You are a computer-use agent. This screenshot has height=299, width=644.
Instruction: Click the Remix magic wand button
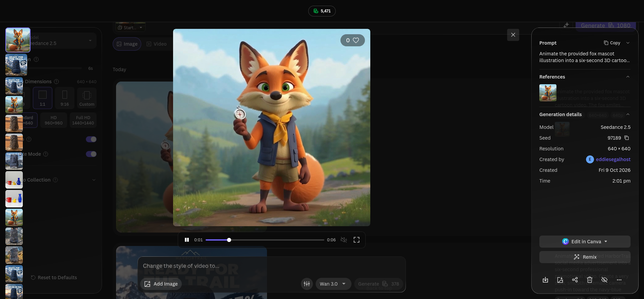[585, 257]
